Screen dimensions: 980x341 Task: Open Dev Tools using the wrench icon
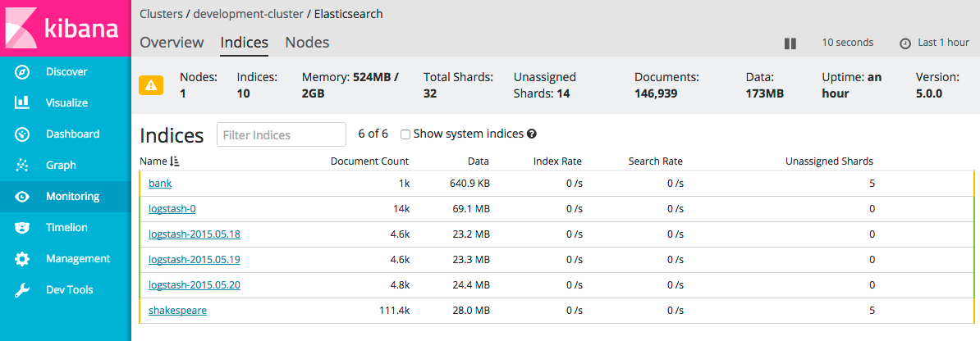tap(22, 290)
